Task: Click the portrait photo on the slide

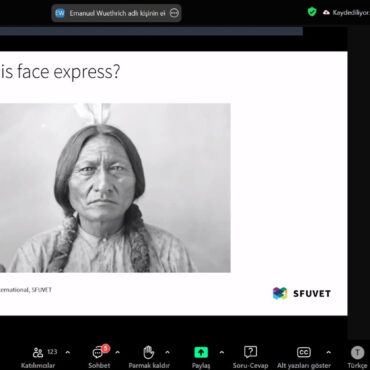Action: 115,188
